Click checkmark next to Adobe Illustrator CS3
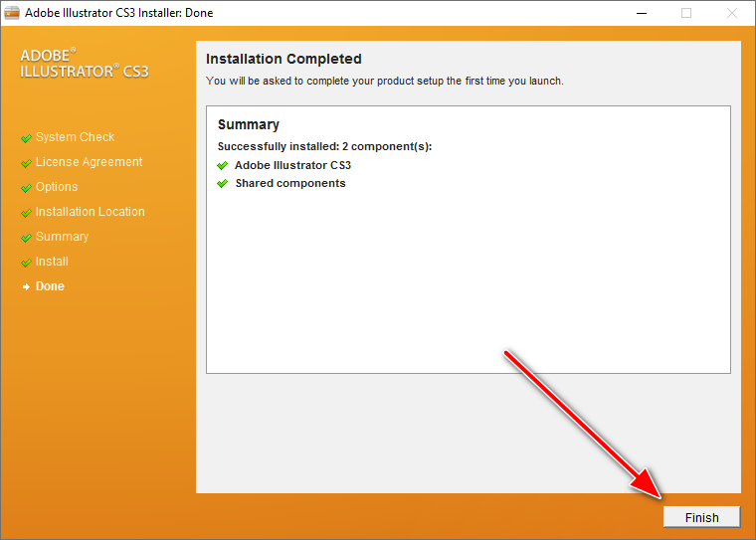 (x=223, y=166)
